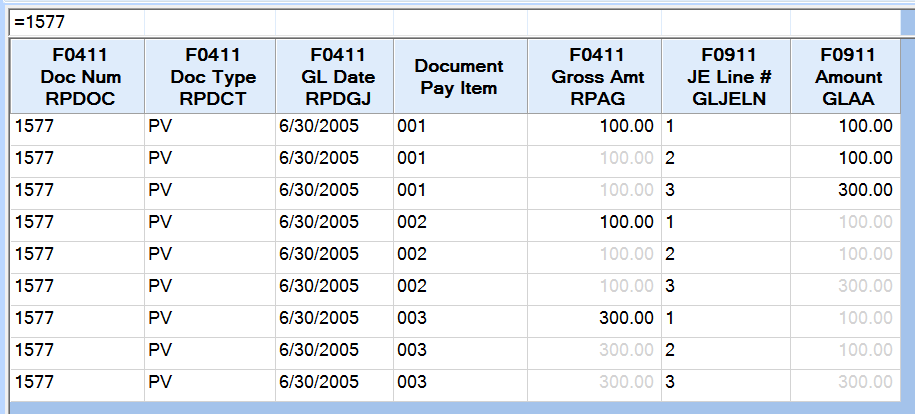Select the Doc Type RPDCT column header

pyautogui.click(x=209, y=76)
